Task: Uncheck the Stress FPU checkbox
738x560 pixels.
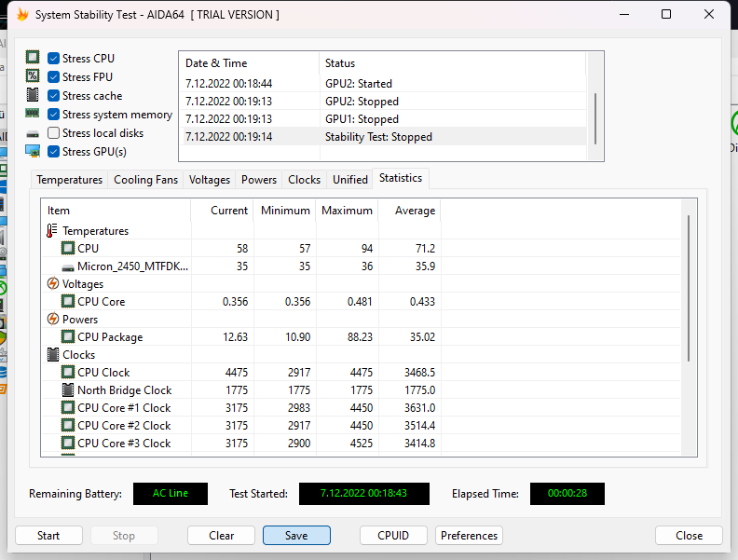Action: coord(54,76)
